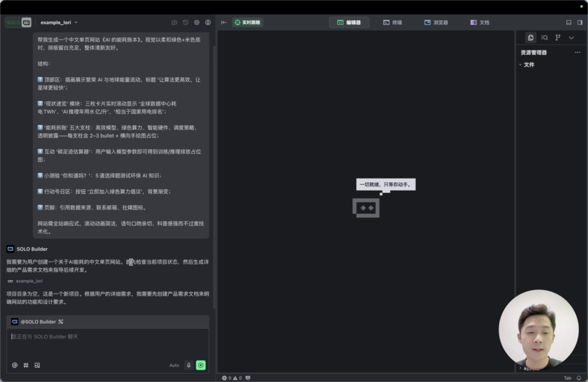Open the user account profile icon

[x=208, y=22]
